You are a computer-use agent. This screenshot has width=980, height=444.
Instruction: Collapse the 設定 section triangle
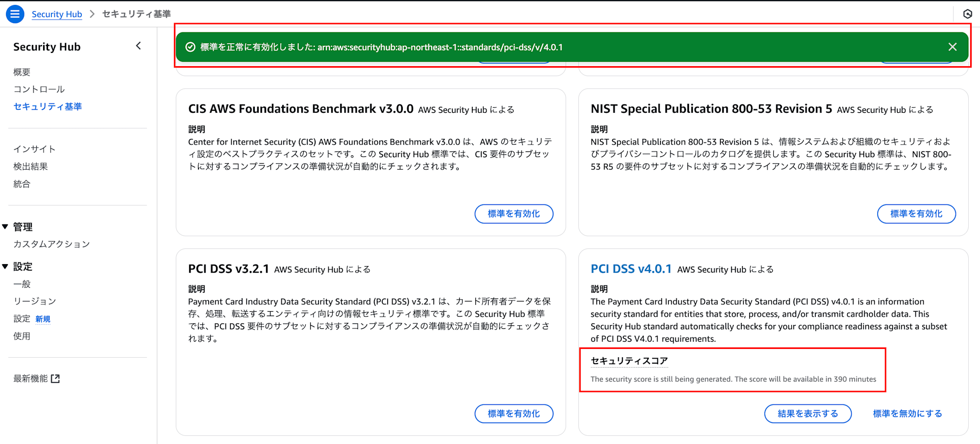tap(5, 266)
